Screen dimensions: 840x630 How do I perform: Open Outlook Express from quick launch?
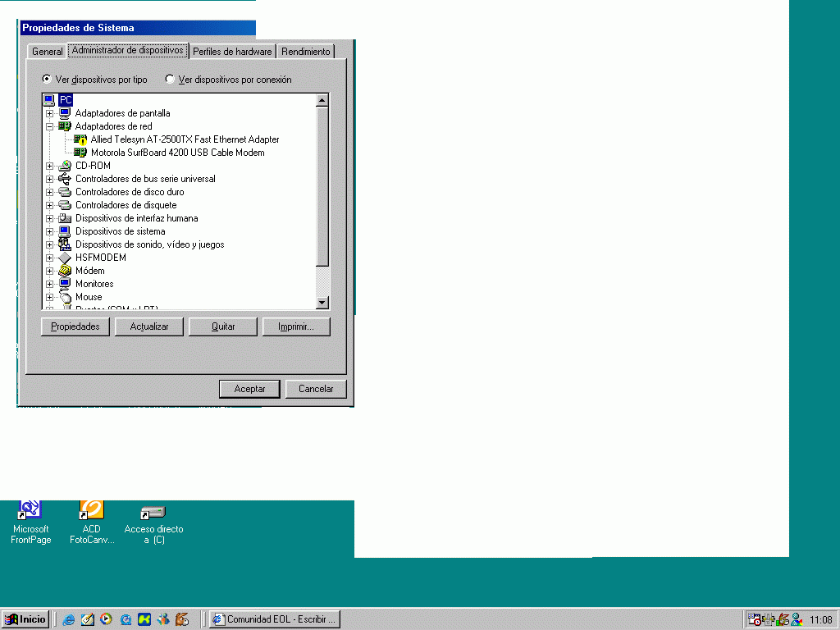point(87,619)
